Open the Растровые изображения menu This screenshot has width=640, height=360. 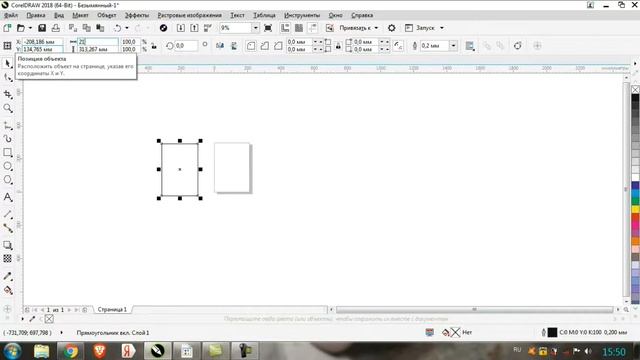click(189, 15)
